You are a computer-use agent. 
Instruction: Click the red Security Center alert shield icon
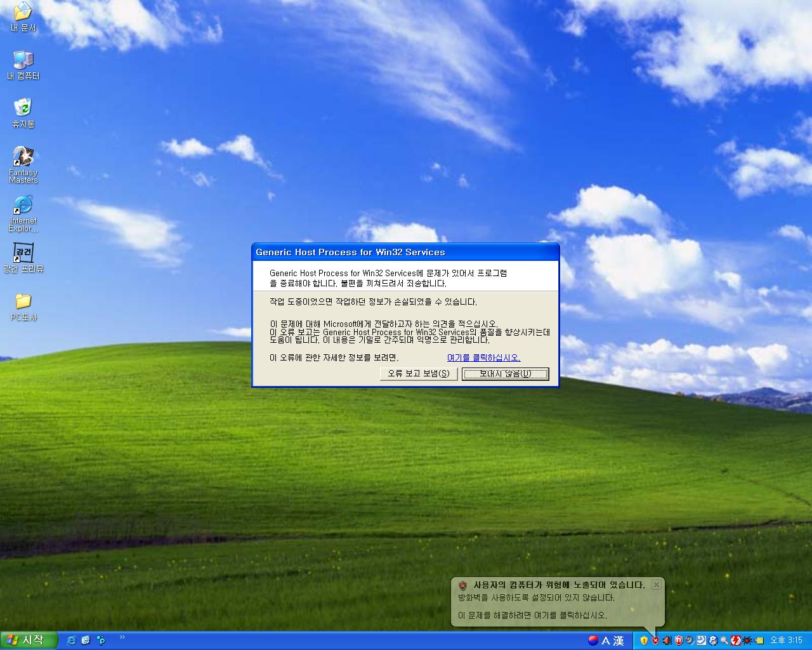(655, 640)
